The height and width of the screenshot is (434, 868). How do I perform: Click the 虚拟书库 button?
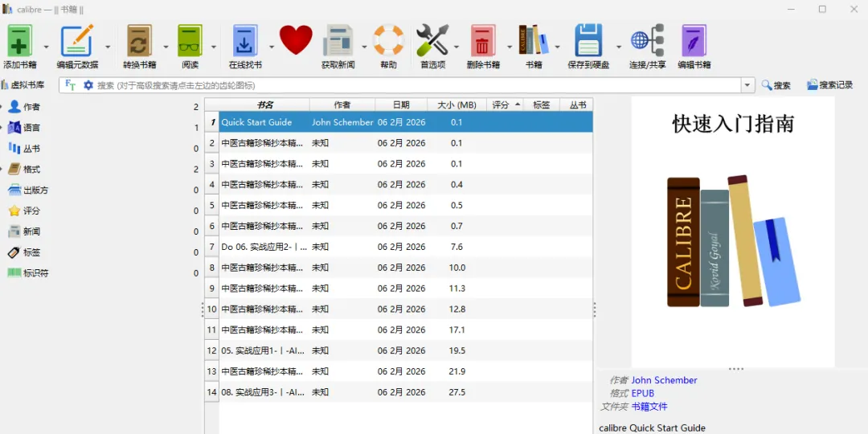pyautogui.click(x=23, y=85)
